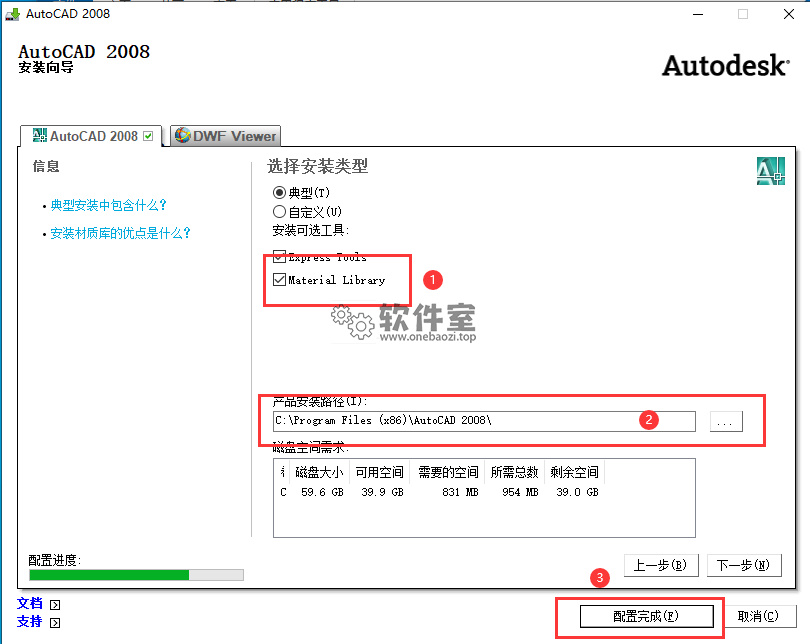Close the AutoCAD 2008 installer window
The image size is (810, 644).
point(789,14)
